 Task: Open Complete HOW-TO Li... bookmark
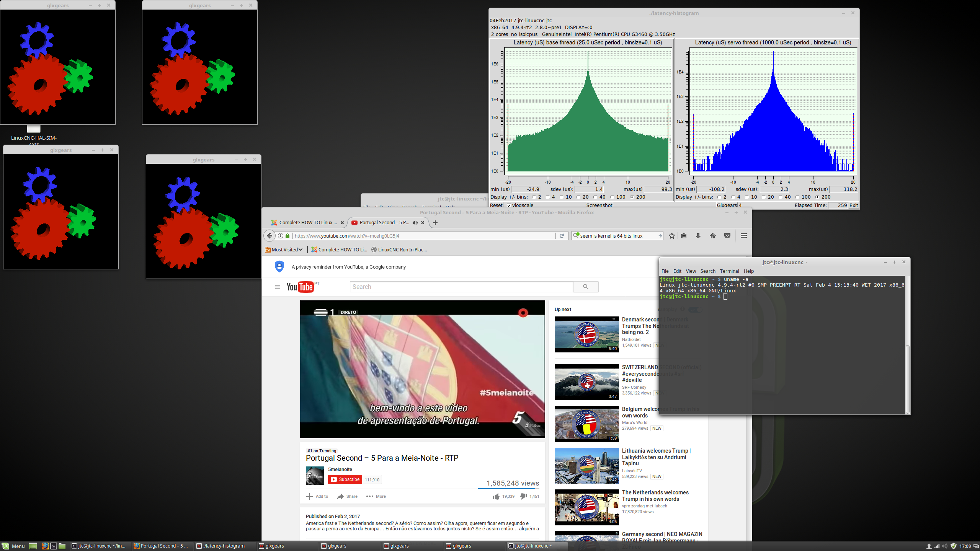339,249
